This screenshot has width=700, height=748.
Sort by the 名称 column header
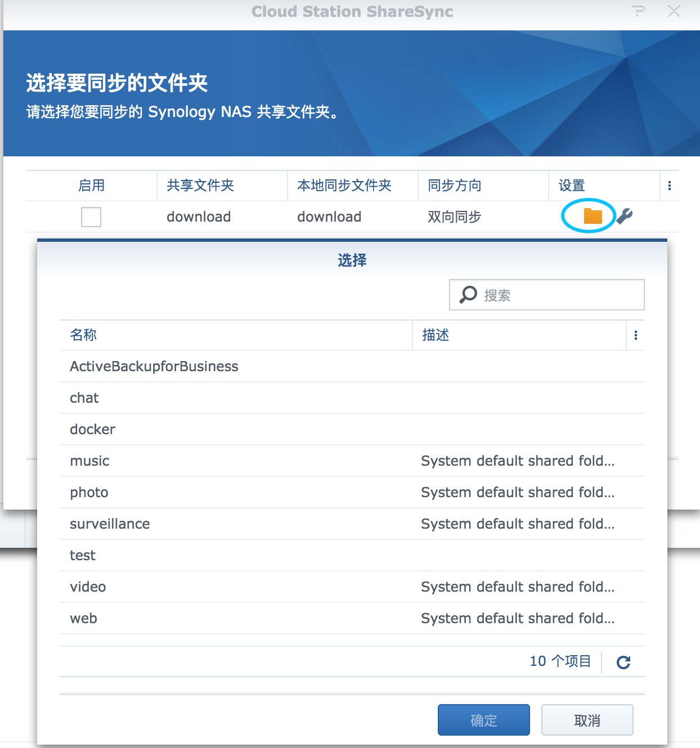click(x=236, y=335)
